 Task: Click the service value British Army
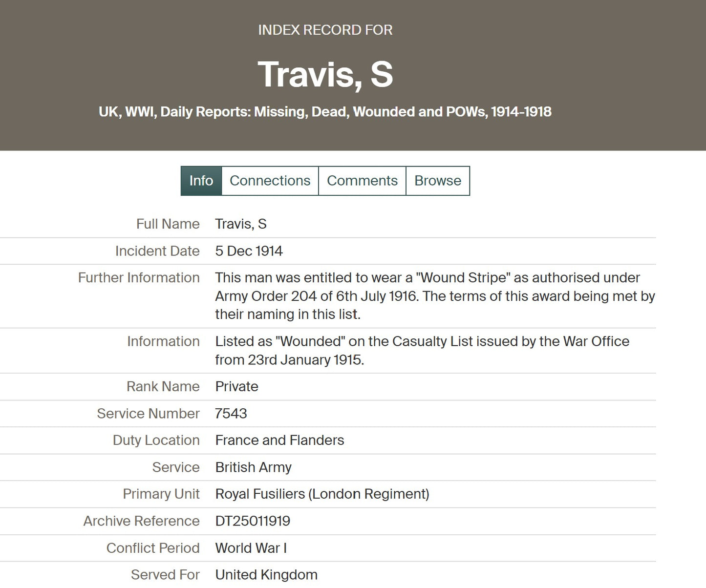coord(253,467)
